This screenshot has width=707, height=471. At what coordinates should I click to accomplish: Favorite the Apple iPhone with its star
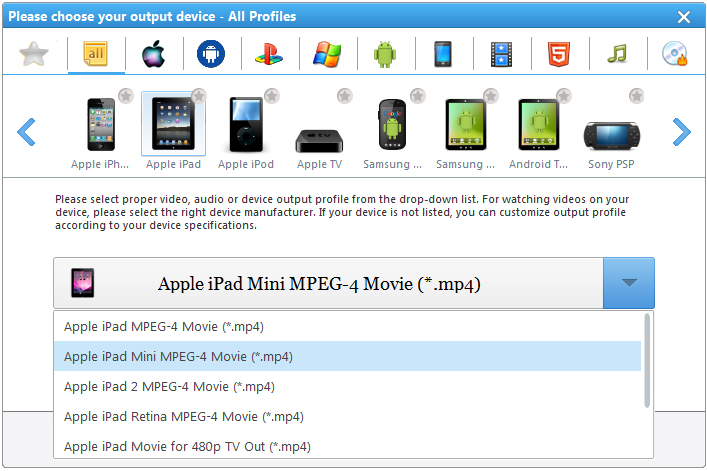126,96
